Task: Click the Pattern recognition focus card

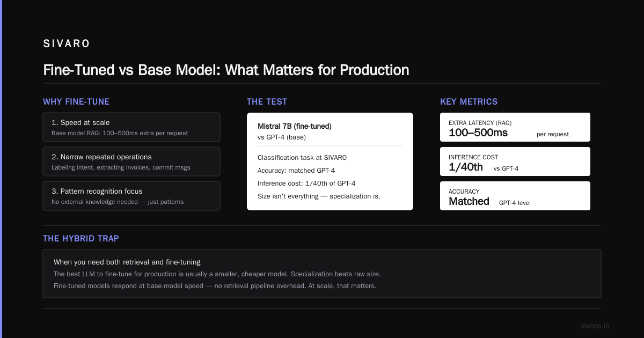Action: click(x=131, y=196)
